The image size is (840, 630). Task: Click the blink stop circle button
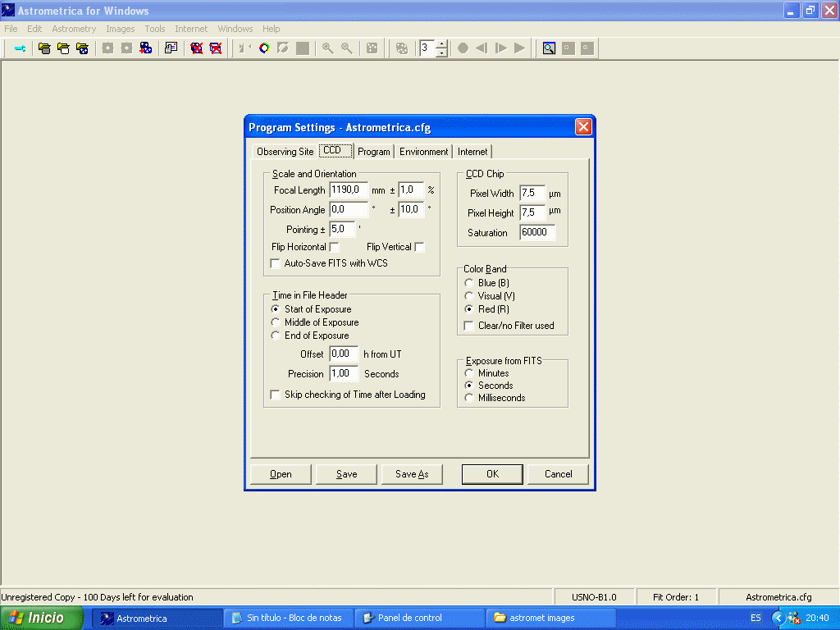463,48
